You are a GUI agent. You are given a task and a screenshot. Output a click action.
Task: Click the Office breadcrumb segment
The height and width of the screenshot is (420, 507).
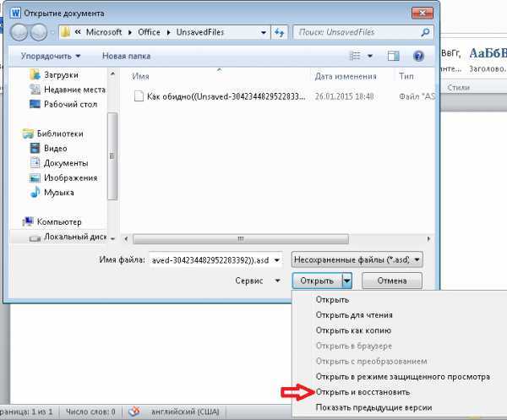click(149, 32)
